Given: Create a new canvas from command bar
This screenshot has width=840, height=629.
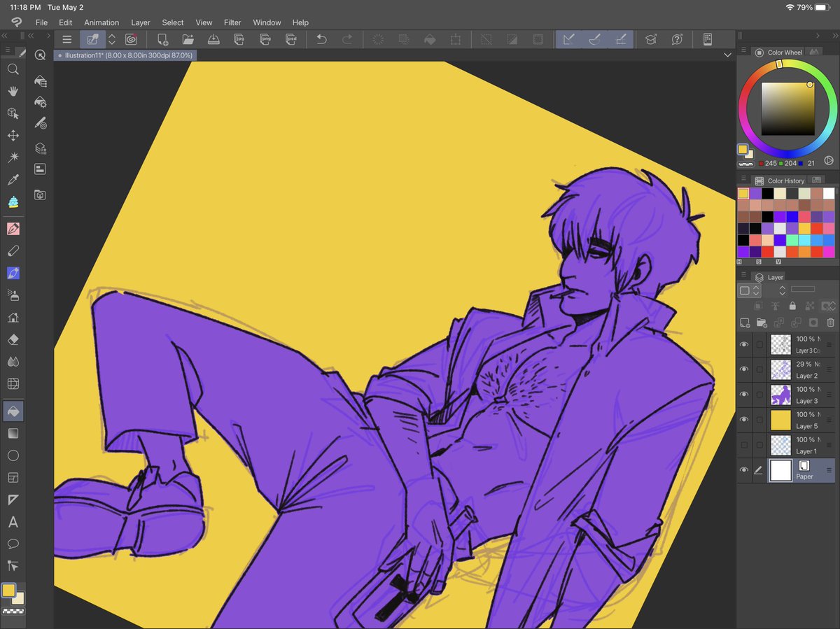Looking at the screenshot, I should (162, 40).
